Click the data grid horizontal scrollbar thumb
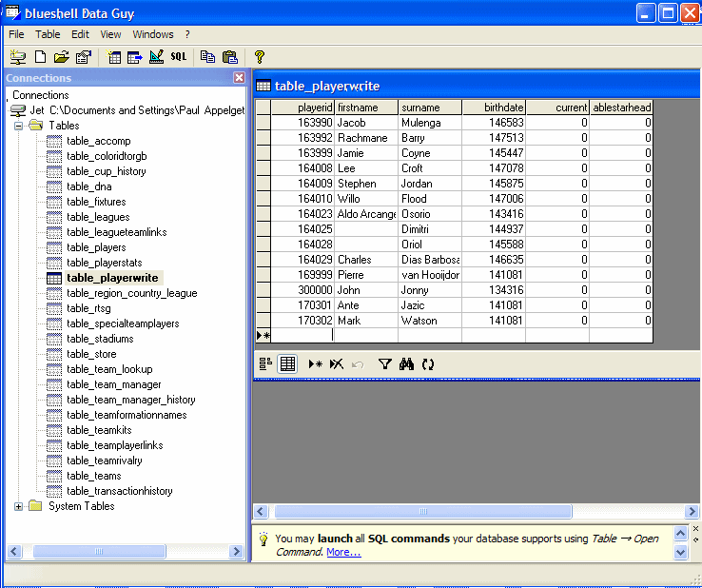This screenshot has width=702, height=588. tap(422, 512)
